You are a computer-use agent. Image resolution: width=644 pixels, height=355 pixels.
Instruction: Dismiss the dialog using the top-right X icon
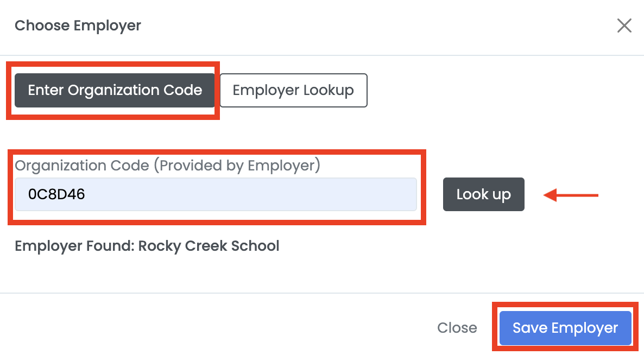pos(624,26)
